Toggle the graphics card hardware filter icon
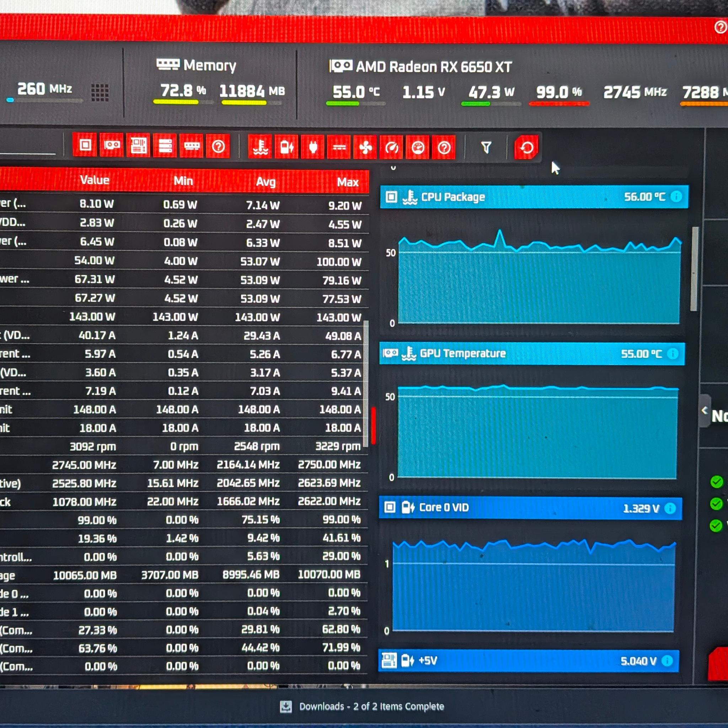The image size is (728, 728). click(112, 145)
